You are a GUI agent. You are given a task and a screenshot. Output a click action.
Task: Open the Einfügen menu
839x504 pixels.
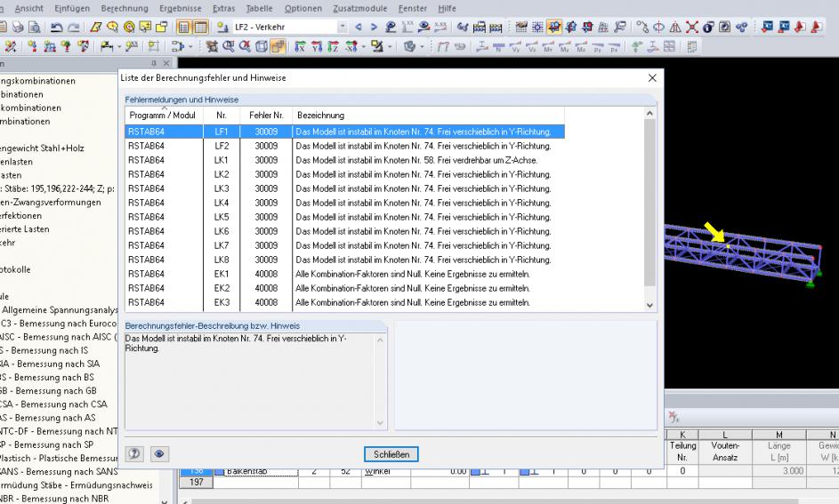point(72,8)
